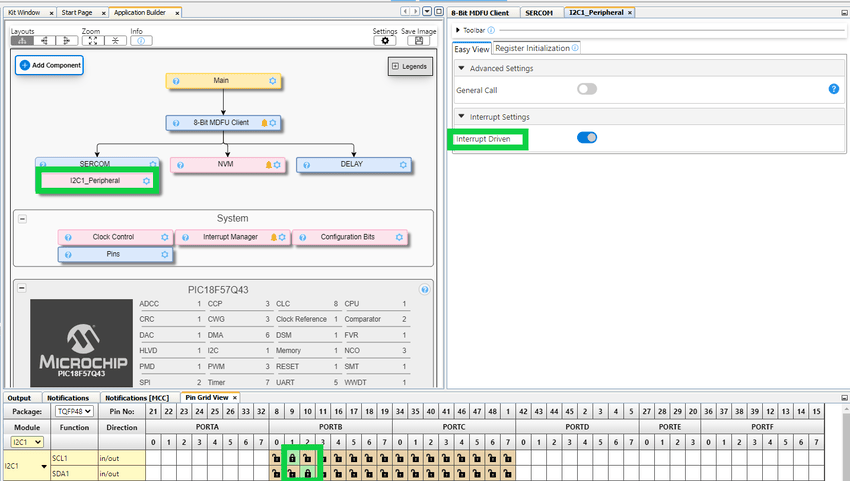
Task: Click gear icon on Configuration Bits
Action: (x=399, y=237)
